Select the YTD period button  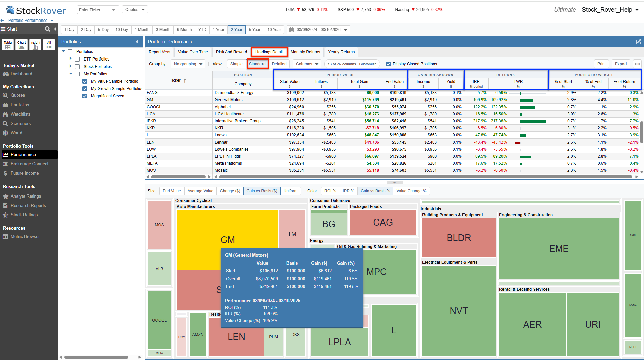(x=202, y=30)
